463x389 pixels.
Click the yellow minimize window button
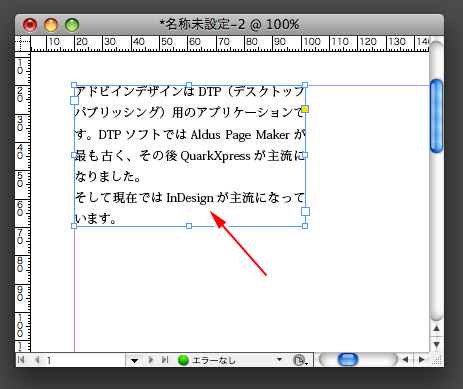click(51, 25)
